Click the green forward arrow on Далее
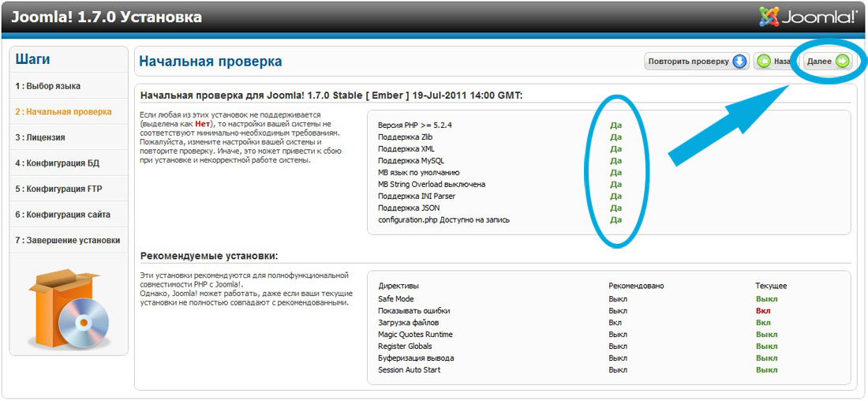 pyautogui.click(x=843, y=62)
